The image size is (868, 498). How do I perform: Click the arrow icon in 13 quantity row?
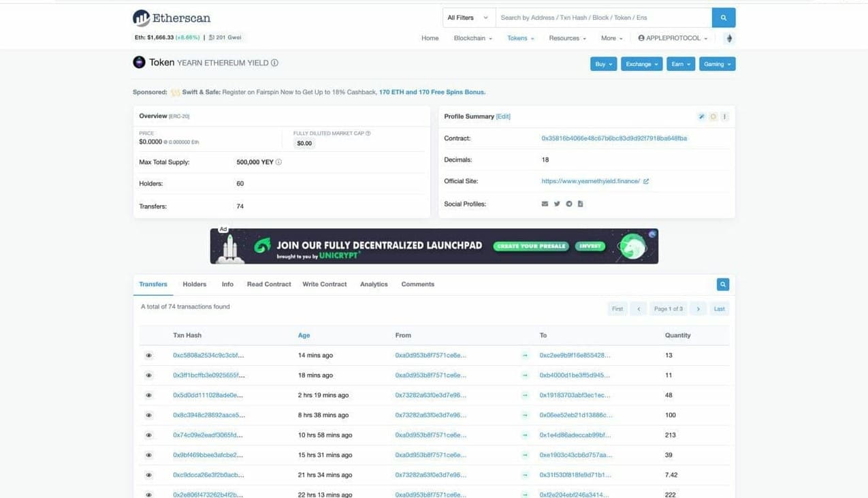pos(525,356)
